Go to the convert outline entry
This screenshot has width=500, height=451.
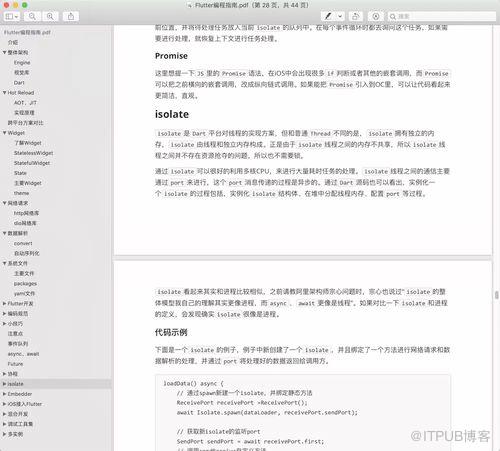pyautogui.click(x=23, y=243)
